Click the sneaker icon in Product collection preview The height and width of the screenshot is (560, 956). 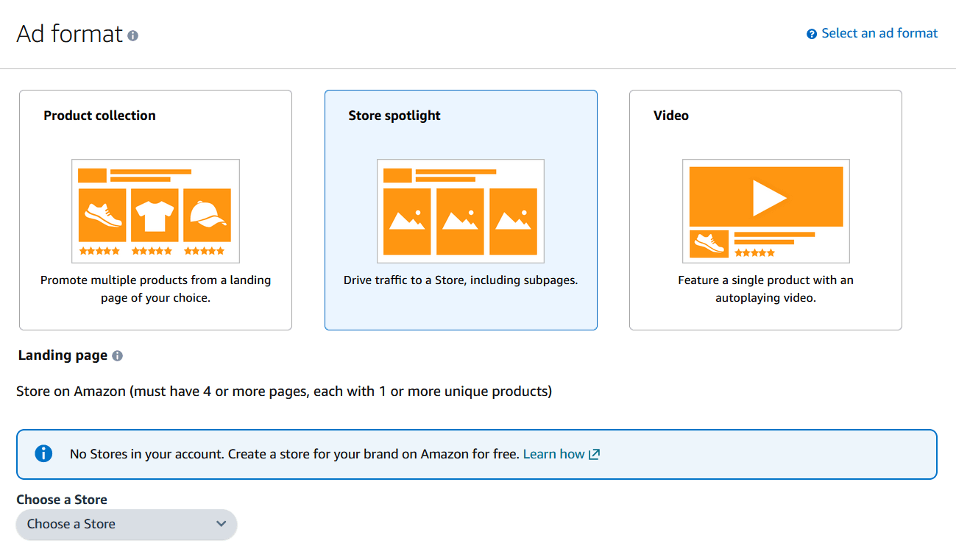[102, 214]
